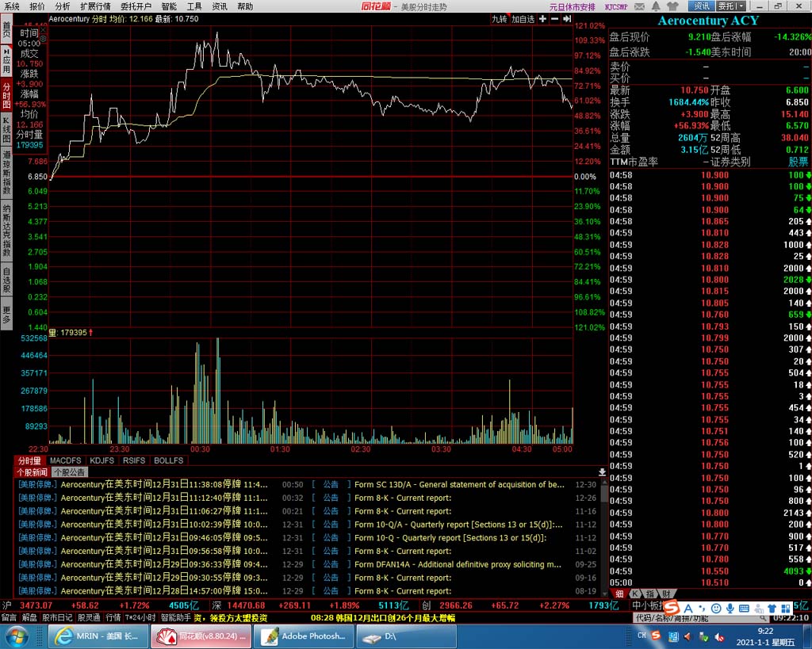Image resolution: width=812 pixels, height=649 pixels.
Task: Open the 工具 menu
Action: (x=194, y=6)
